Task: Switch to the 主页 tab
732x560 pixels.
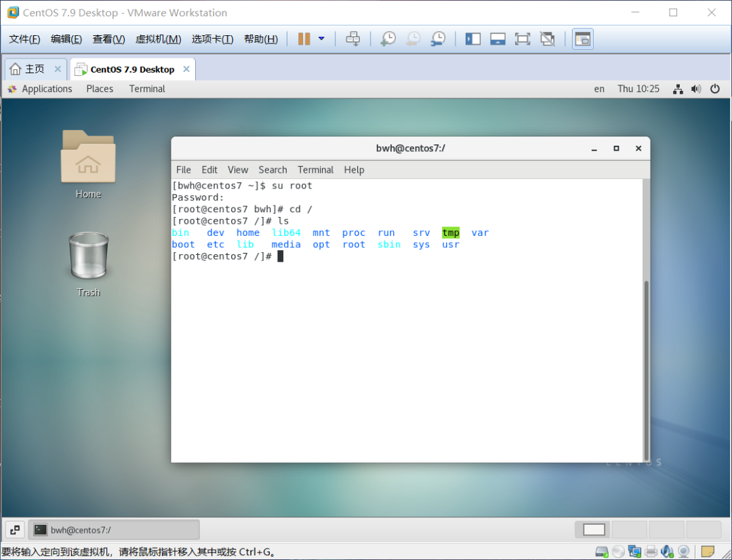Action: [x=31, y=68]
